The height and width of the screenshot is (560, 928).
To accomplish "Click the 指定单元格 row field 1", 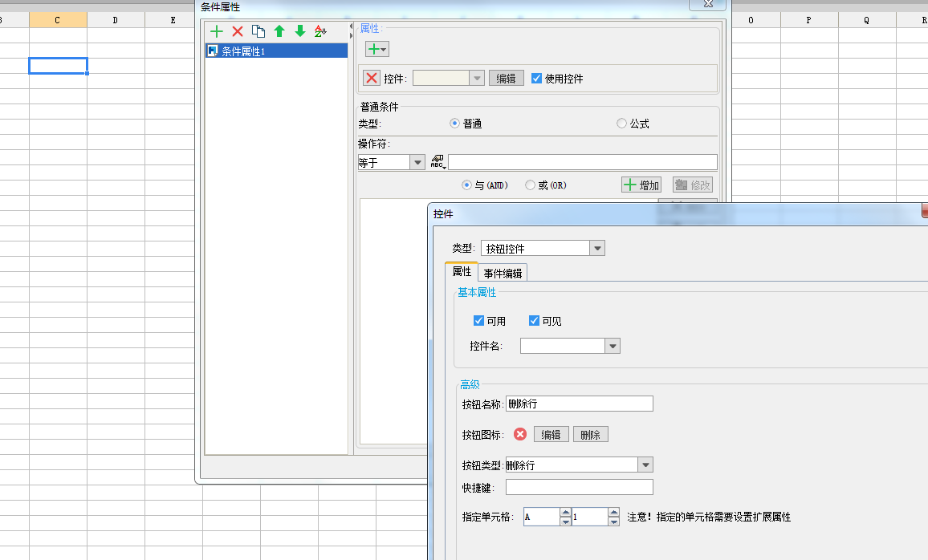I will point(590,517).
